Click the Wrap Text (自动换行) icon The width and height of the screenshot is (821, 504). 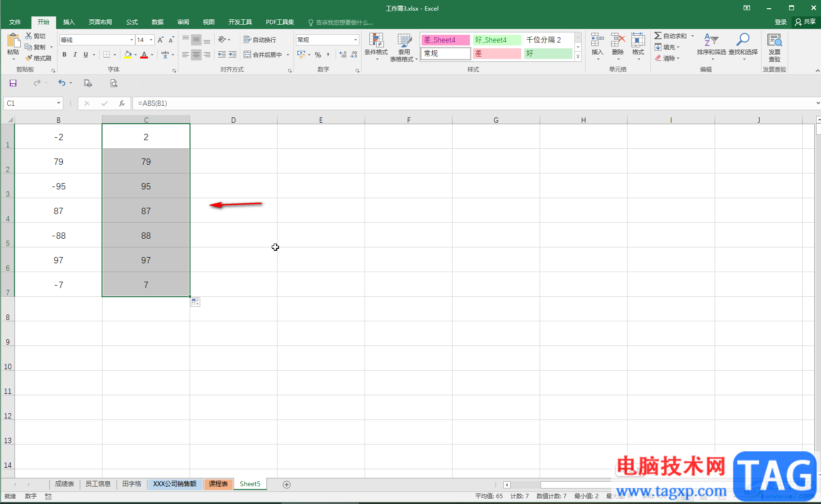pyautogui.click(x=247, y=40)
